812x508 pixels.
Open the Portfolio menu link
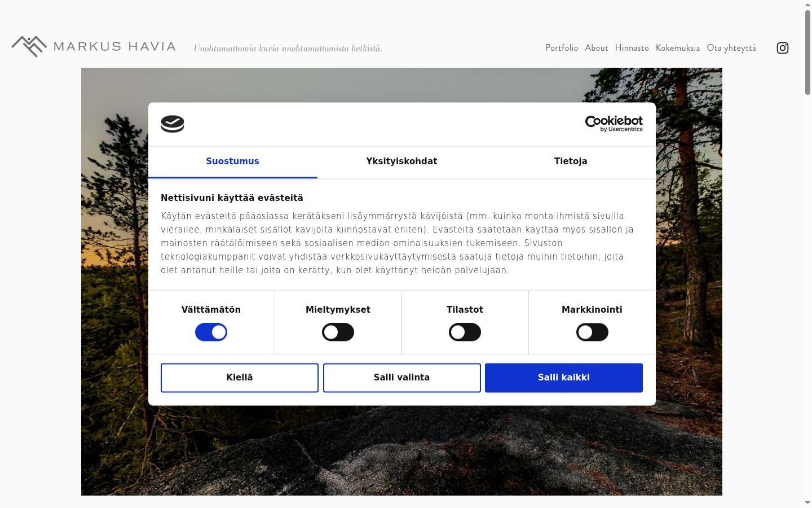[562, 48]
